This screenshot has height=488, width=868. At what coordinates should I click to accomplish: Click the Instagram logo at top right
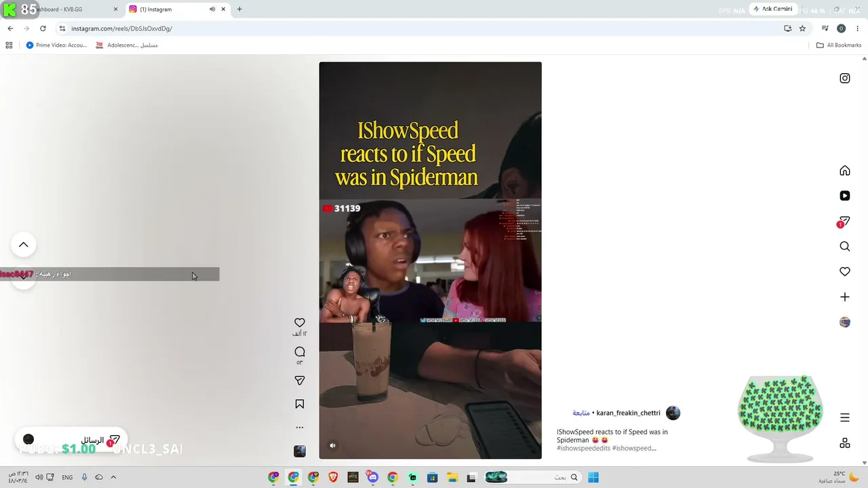845,78
